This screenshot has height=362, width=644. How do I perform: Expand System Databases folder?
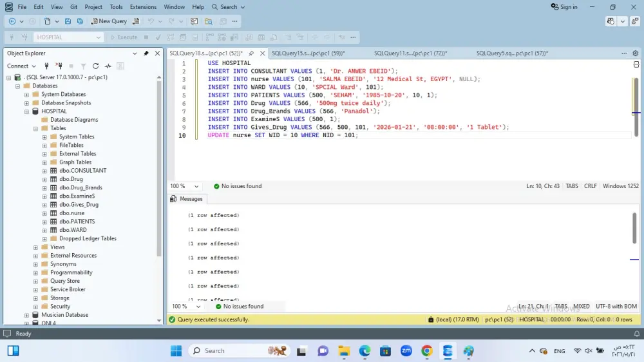[x=26, y=95]
